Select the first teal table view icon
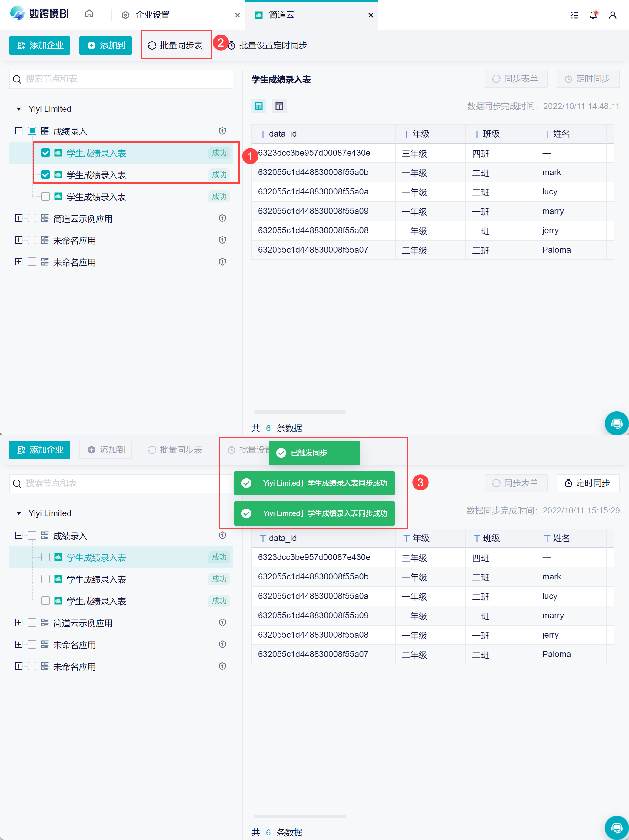The width and height of the screenshot is (629, 840). tap(259, 106)
